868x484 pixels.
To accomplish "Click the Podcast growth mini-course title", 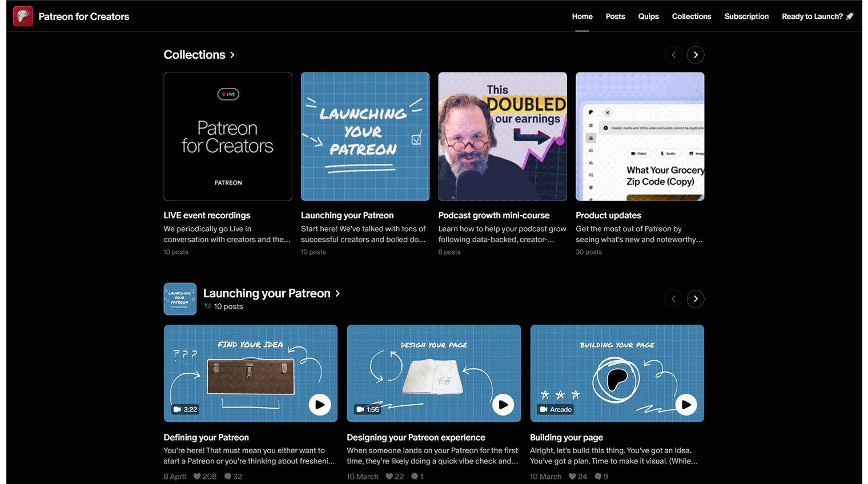I will [x=494, y=215].
